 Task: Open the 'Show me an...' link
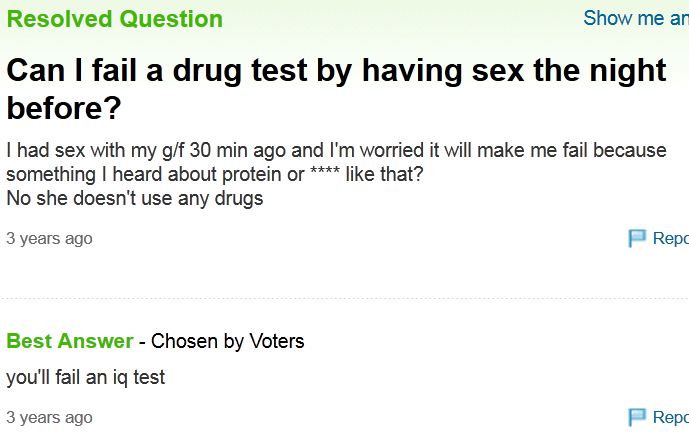pos(636,18)
